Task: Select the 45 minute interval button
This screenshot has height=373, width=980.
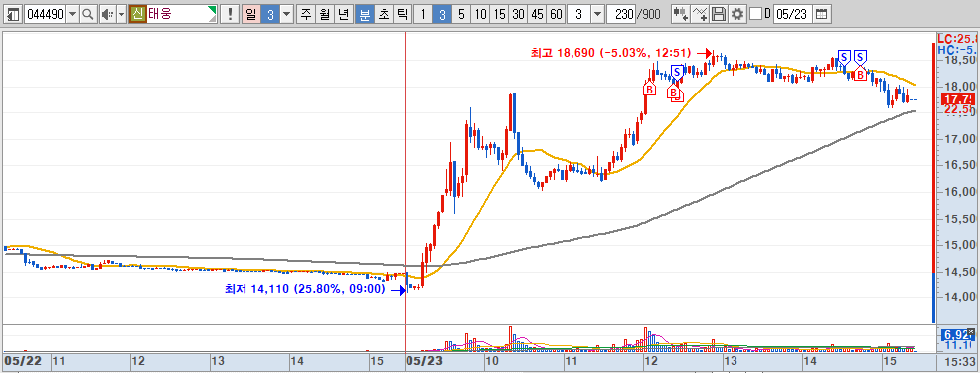Action: click(537, 14)
